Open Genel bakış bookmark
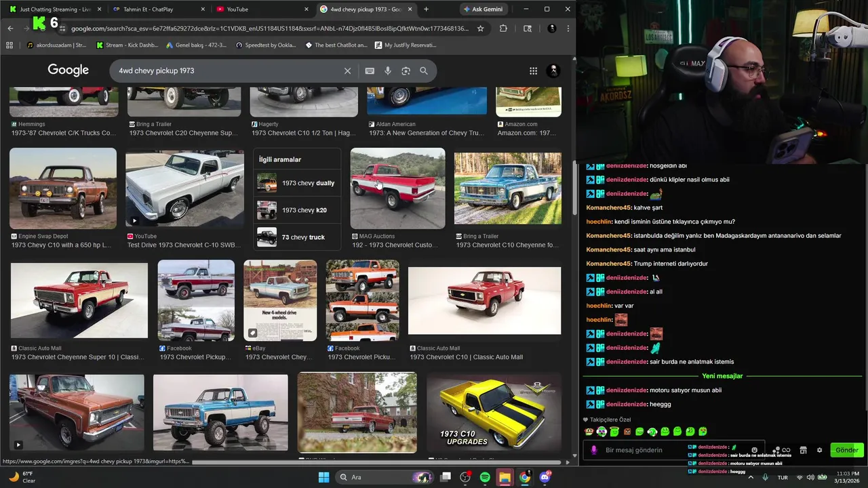This screenshot has height=488, width=868. 196,45
